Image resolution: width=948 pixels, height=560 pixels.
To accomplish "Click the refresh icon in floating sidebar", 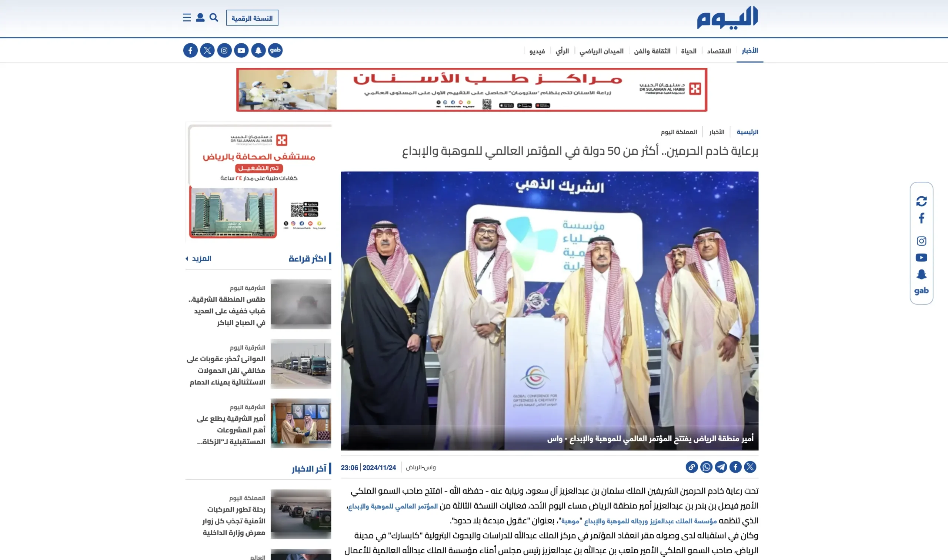I will click(x=921, y=201).
